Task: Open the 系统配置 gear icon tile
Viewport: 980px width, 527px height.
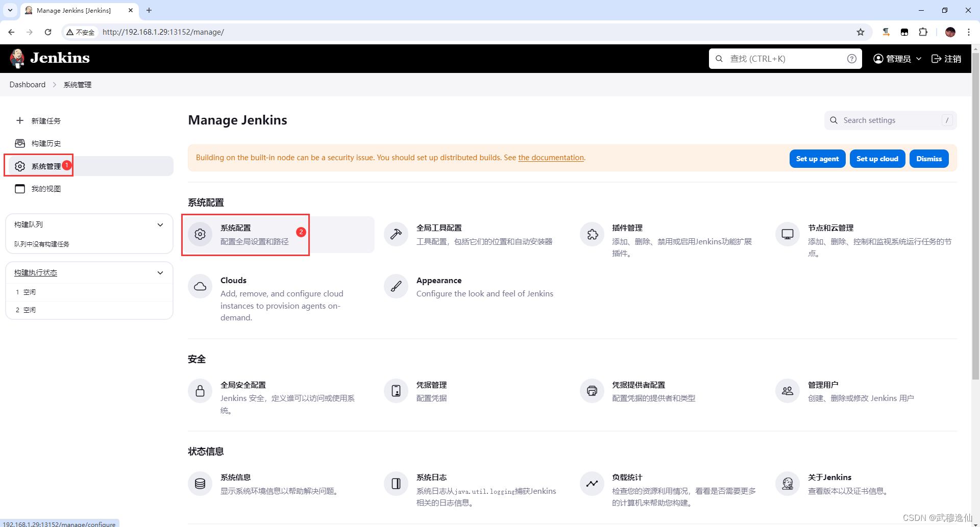Action: pos(200,234)
